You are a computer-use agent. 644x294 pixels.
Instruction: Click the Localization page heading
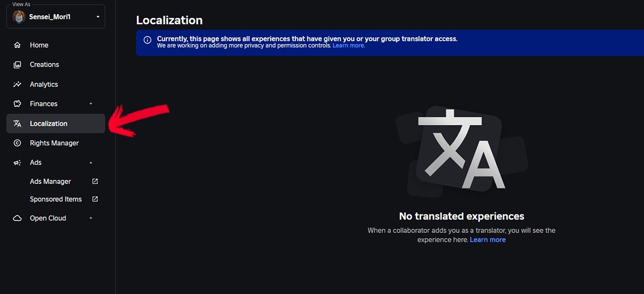(x=169, y=20)
